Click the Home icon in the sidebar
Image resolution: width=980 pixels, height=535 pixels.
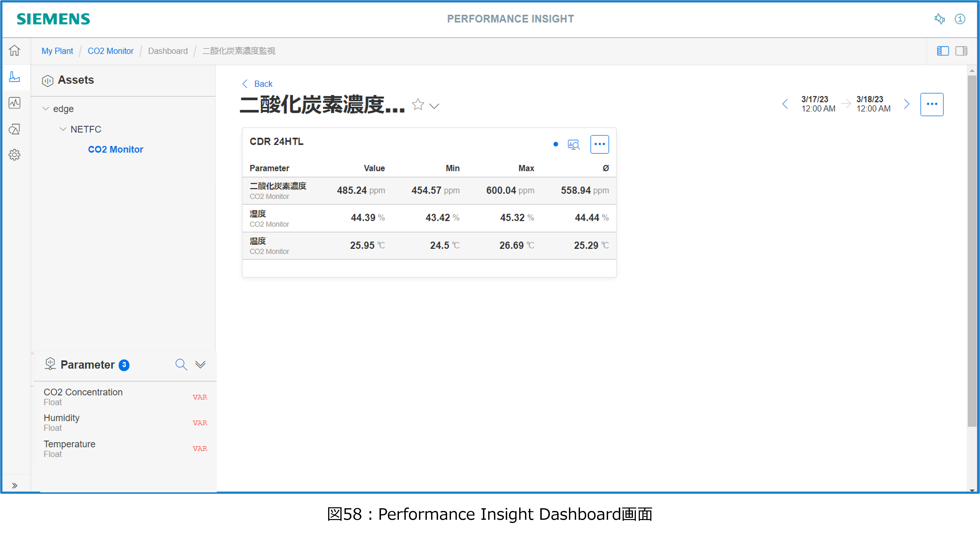14,50
